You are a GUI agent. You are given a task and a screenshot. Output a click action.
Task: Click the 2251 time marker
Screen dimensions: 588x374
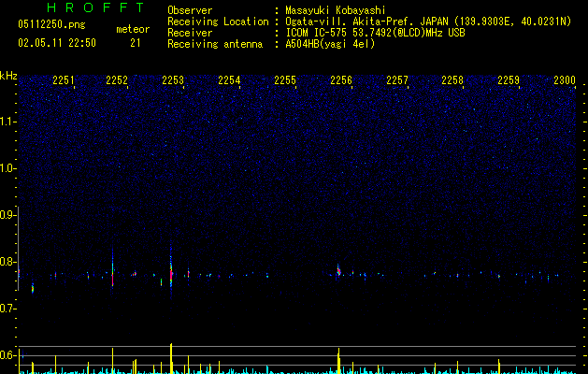pyautogui.click(x=64, y=80)
